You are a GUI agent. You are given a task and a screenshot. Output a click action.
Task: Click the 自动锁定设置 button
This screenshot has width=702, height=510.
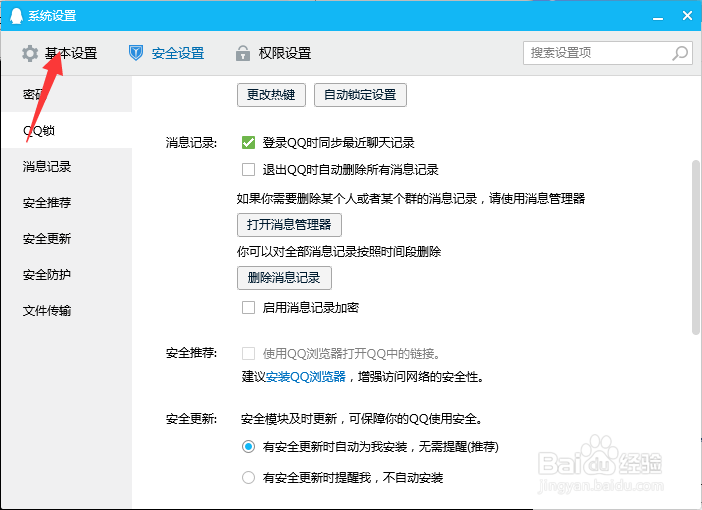coord(360,95)
